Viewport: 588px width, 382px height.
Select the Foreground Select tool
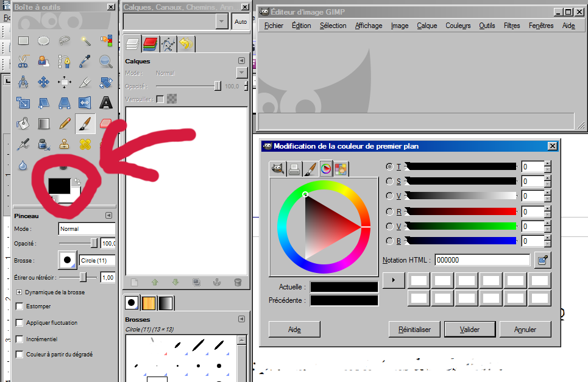[x=43, y=61]
